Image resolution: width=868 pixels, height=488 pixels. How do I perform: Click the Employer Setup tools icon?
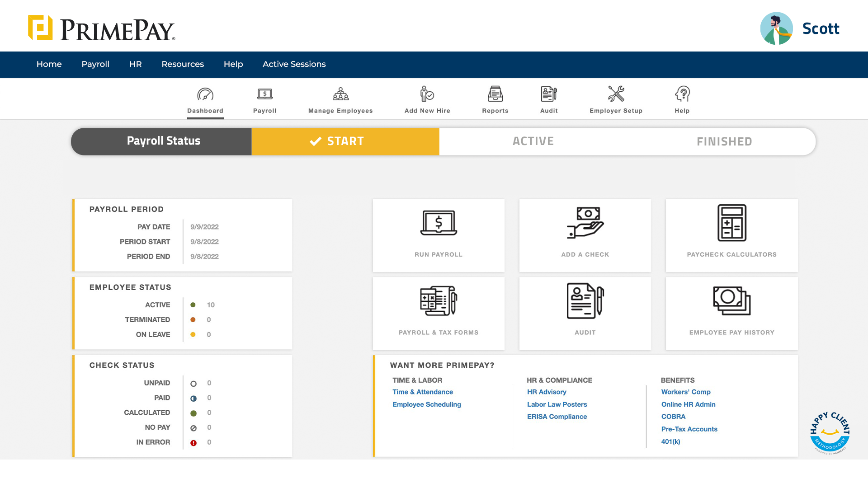[616, 94]
